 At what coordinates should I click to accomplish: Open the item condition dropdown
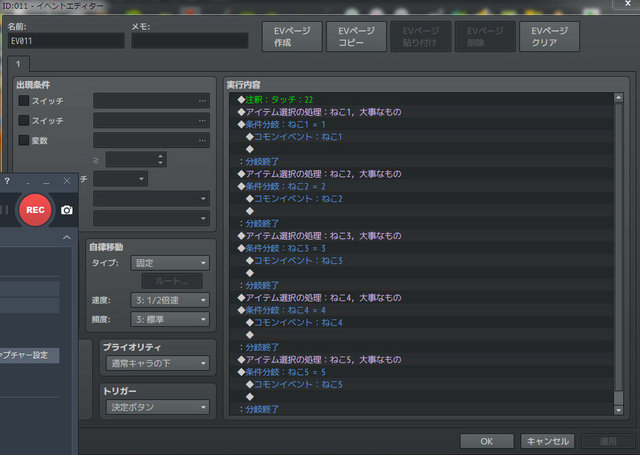[151, 198]
